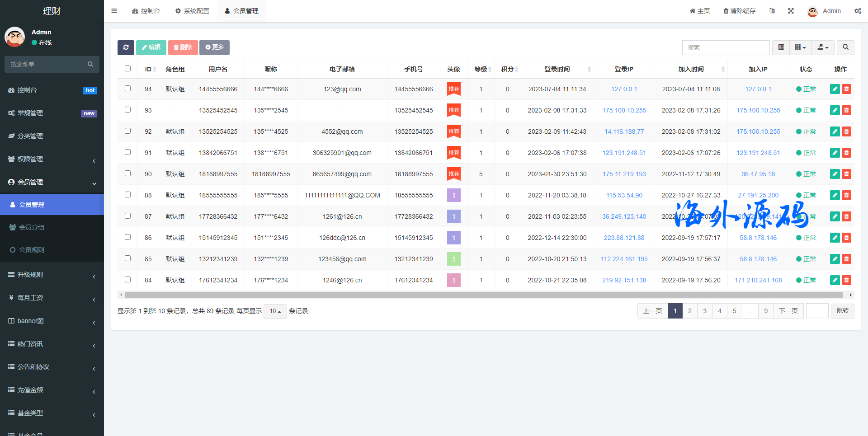
Task: Toggle card view list icon in toolbar
Action: point(781,47)
